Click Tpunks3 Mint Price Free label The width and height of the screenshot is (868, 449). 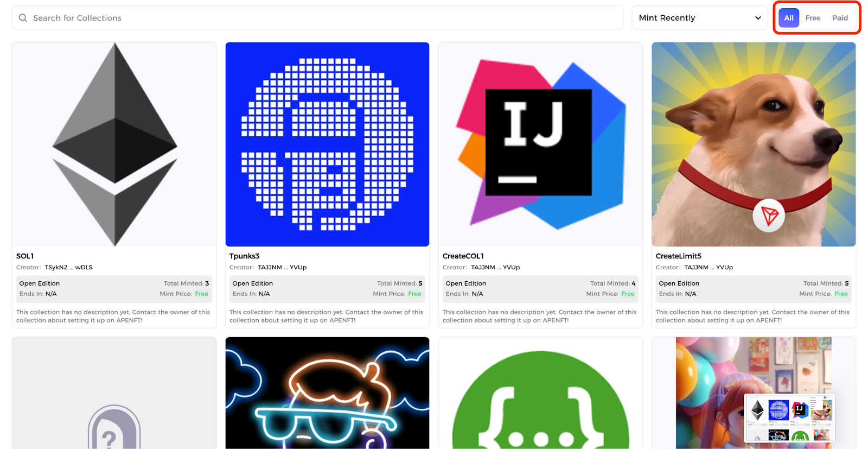(x=414, y=294)
